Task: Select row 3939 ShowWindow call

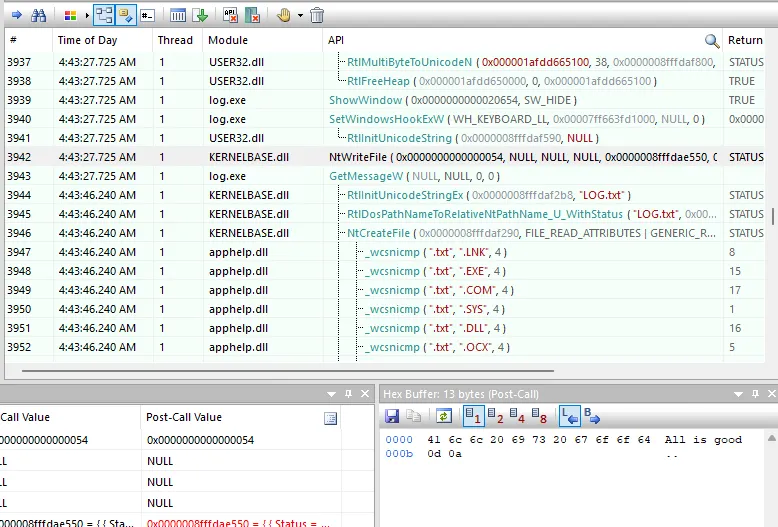Action: click(x=385, y=100)
